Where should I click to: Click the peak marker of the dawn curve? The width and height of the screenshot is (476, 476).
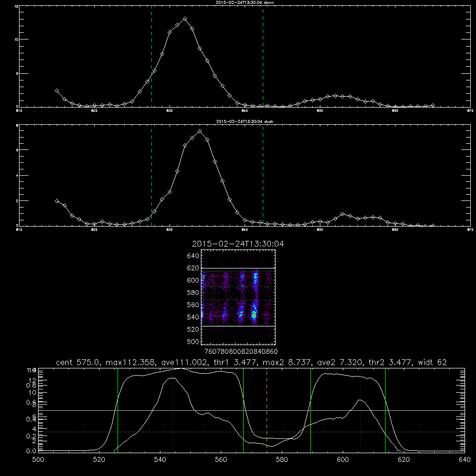(185, 19)
